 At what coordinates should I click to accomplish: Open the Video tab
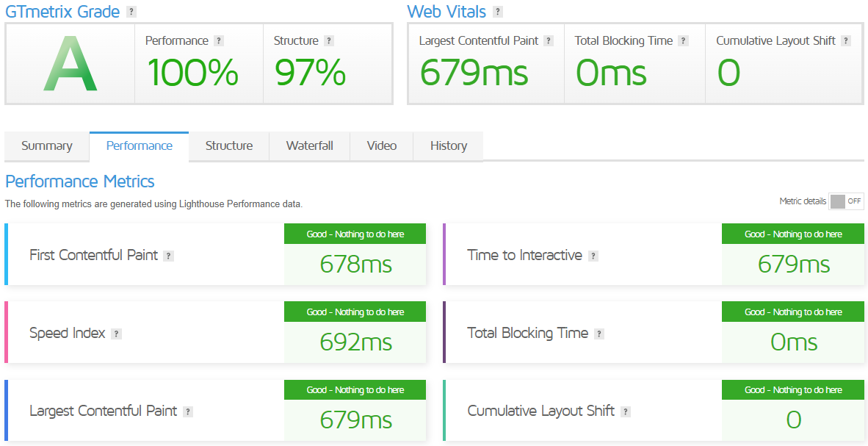pos(381,146)
